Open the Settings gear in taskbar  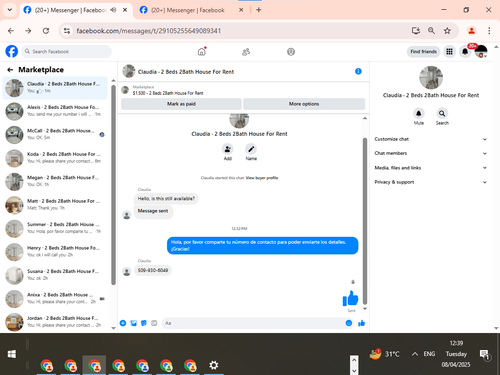coord(214,365)
